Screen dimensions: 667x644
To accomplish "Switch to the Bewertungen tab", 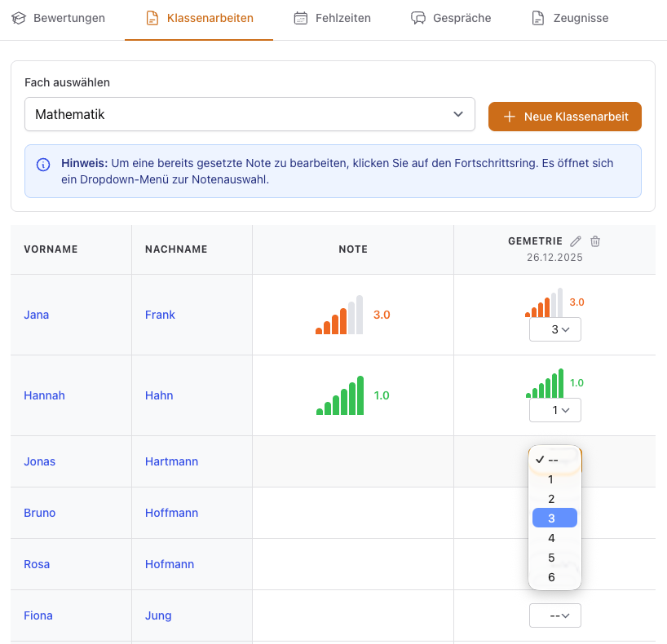I will (x=59, y=18).
